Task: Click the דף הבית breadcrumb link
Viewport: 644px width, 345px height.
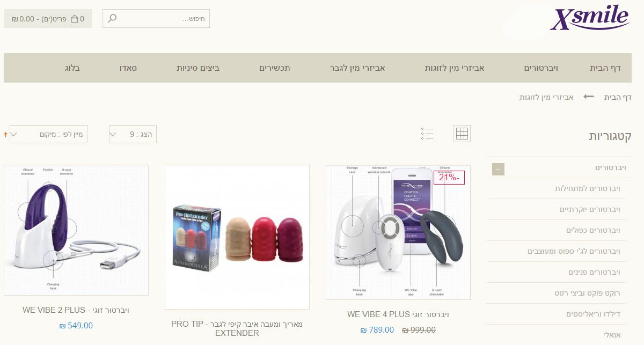Action: pyautogui.click(x=618, y=97)
